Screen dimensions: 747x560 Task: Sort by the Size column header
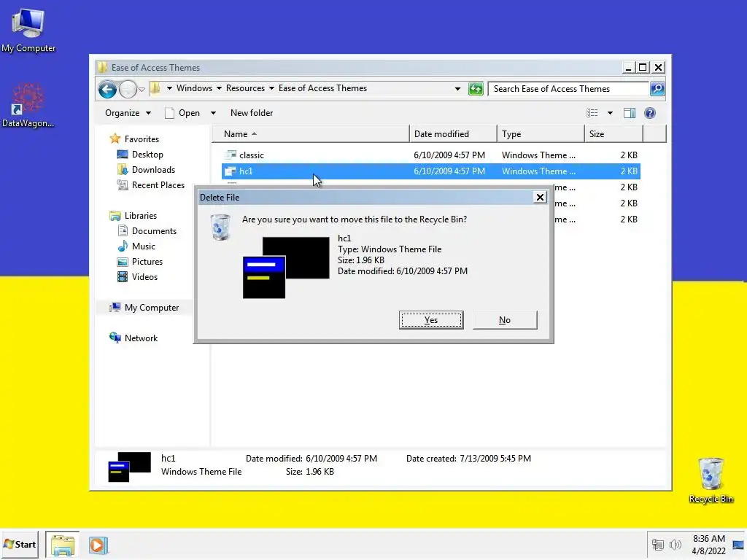click(614, 134)
